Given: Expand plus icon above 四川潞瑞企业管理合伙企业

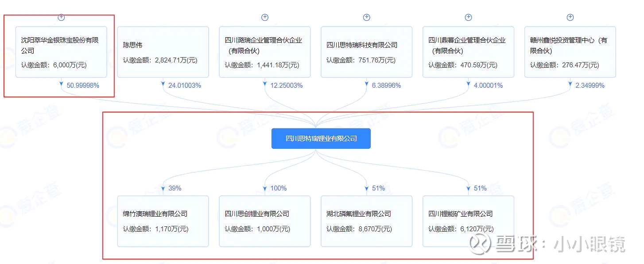Looking at the screenshot, I should (x=264, y=17).
